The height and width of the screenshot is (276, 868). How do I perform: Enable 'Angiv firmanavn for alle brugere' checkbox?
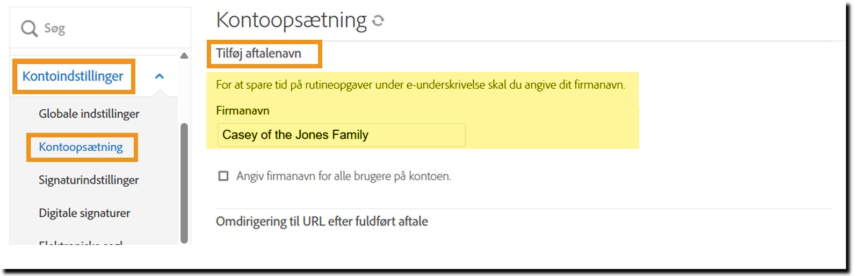[x=223, y=176]
